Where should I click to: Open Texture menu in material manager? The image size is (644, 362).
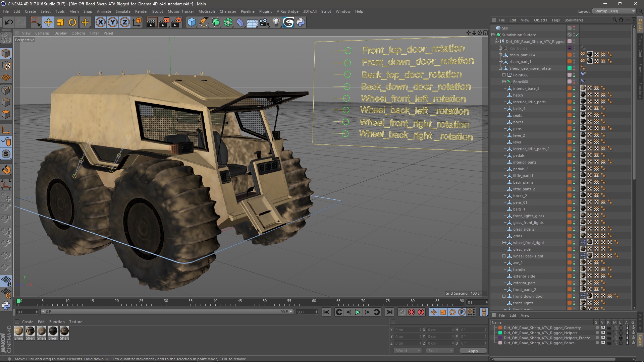pyautogui.click(x=75, y=322)
